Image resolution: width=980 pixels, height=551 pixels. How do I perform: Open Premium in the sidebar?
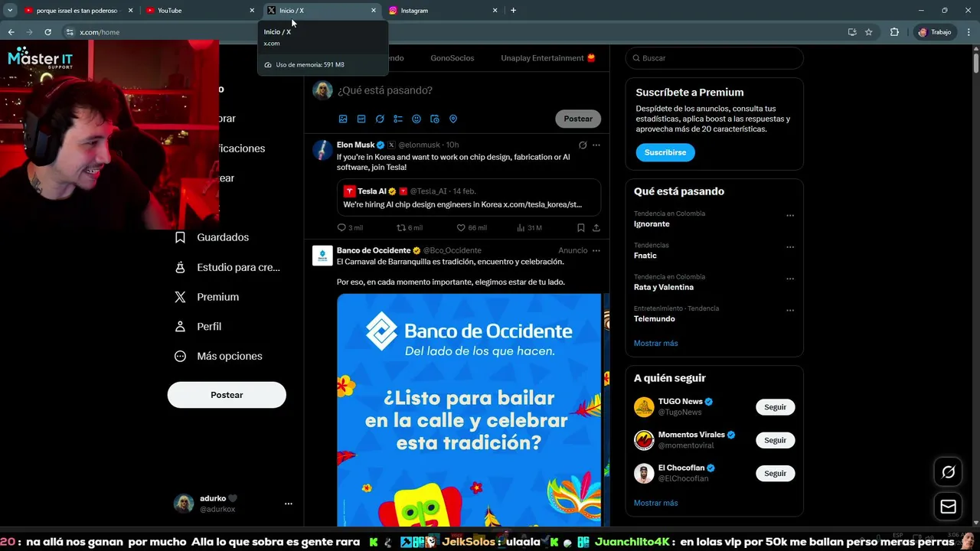pyautogui.click(x=207, y=297)
